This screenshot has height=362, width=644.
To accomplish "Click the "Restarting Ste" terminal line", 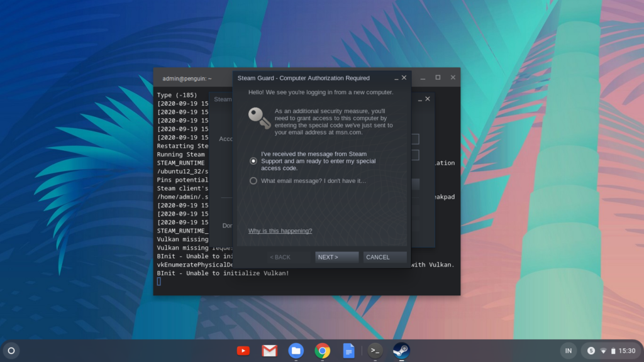I will coord(183,146).
